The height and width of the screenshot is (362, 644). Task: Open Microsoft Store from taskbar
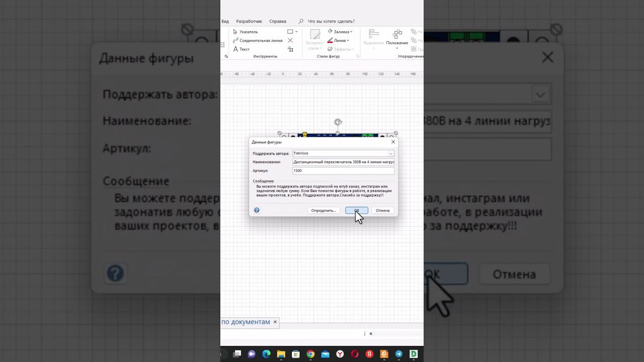pyautogui.click(x=296, y=354)
